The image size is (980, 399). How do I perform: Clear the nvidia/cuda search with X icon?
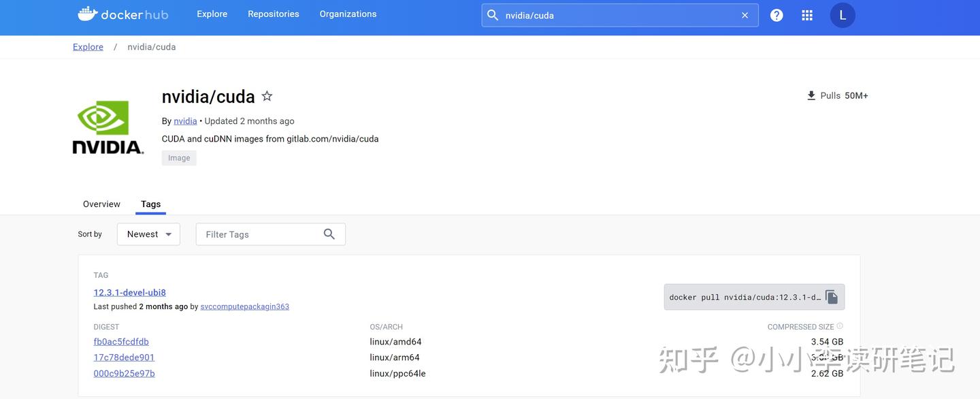(x=745, y=15)
